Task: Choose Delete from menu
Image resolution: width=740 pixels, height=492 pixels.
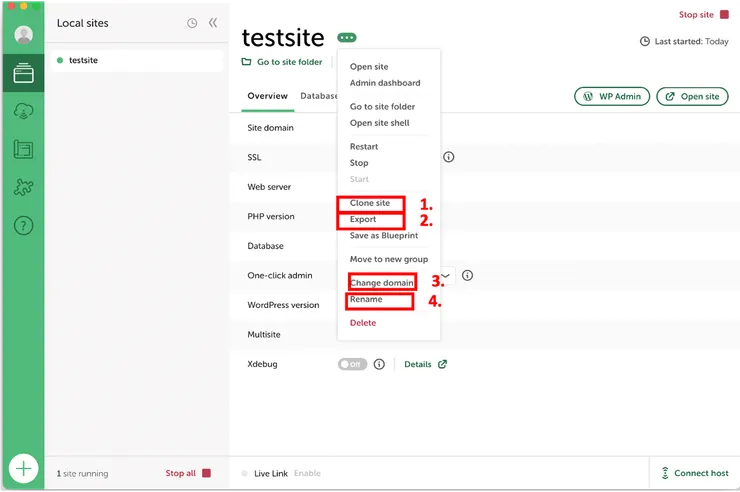Action: (x=363, y=323)
